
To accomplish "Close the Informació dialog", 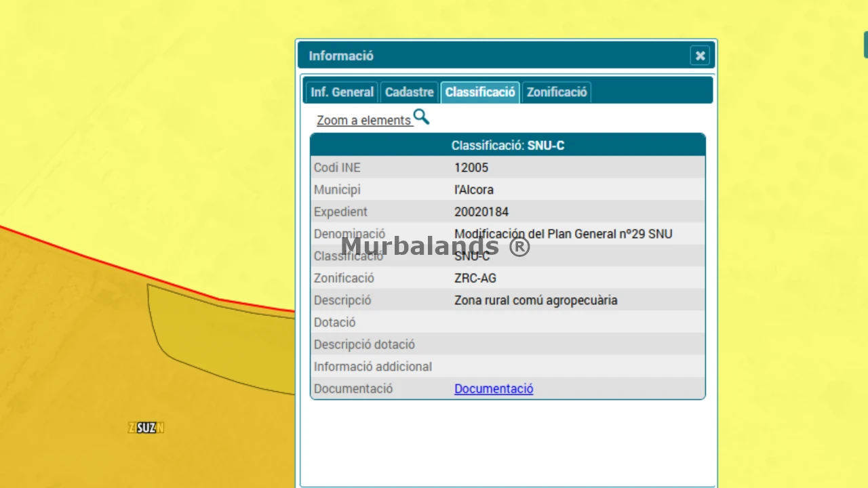I will [700, 56].
